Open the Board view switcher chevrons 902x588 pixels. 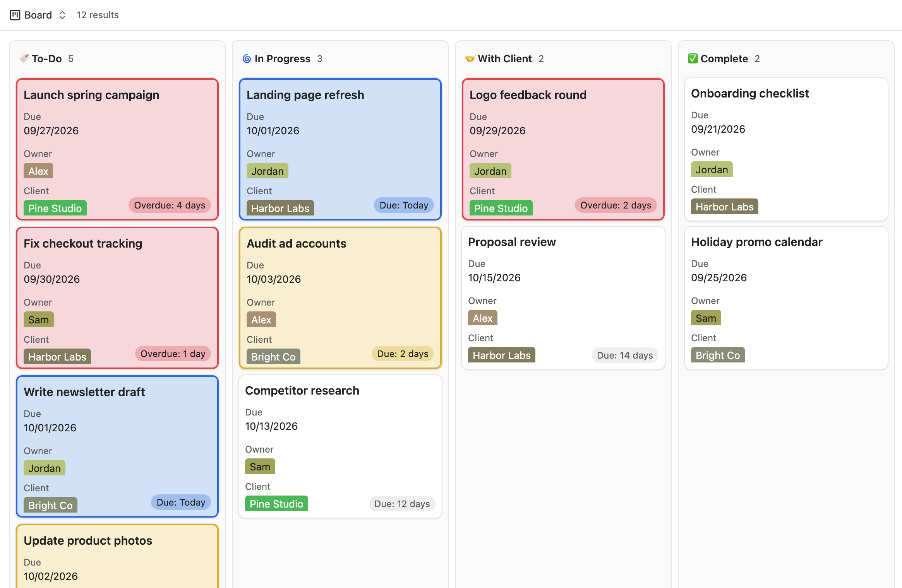62,15
